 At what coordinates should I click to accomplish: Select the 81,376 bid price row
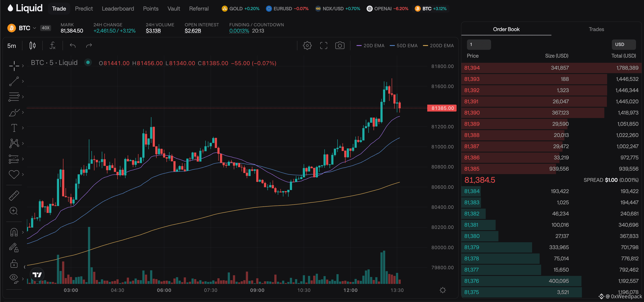(551, 281)
